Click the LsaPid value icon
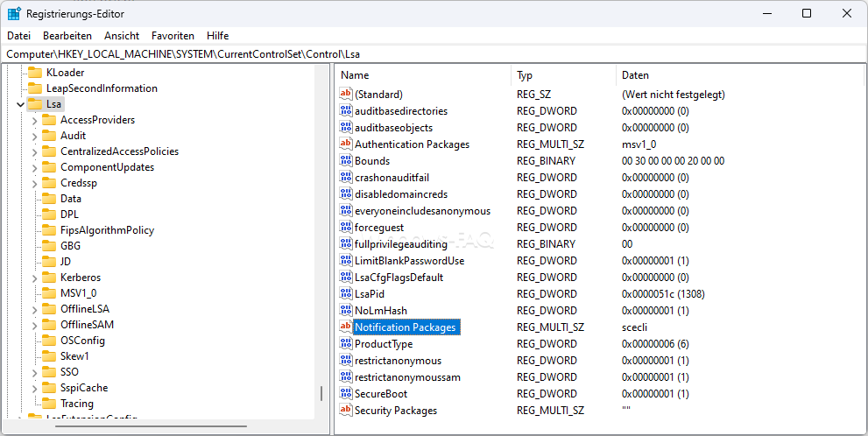This screenshot has height=436, width=868. pyautogui.click(x=346, y=293)
